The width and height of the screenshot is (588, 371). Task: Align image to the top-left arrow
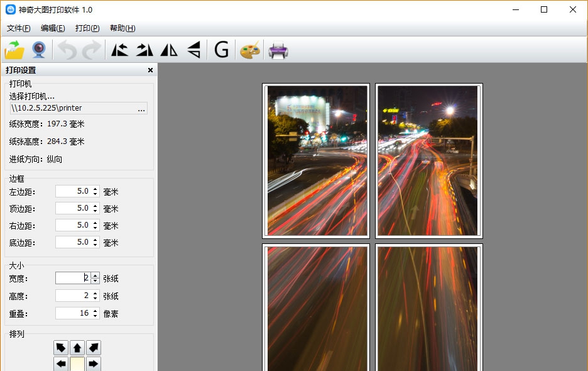61,347
